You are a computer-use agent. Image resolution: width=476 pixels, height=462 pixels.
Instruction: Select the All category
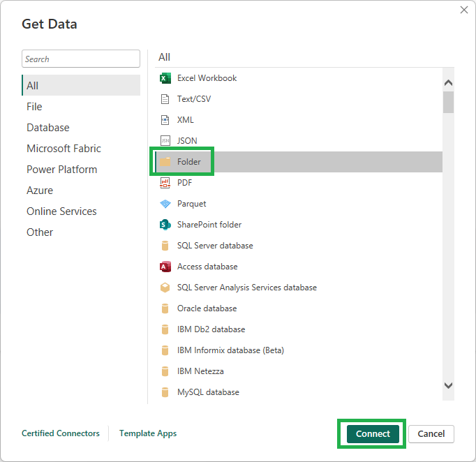tap(81, 85)
